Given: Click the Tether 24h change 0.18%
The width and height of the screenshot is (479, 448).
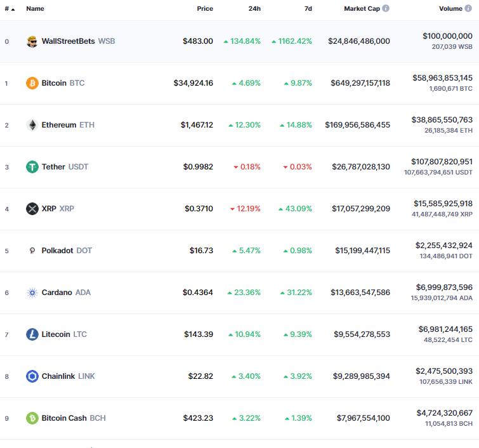Looking at the screenshot, I should 247,166.
